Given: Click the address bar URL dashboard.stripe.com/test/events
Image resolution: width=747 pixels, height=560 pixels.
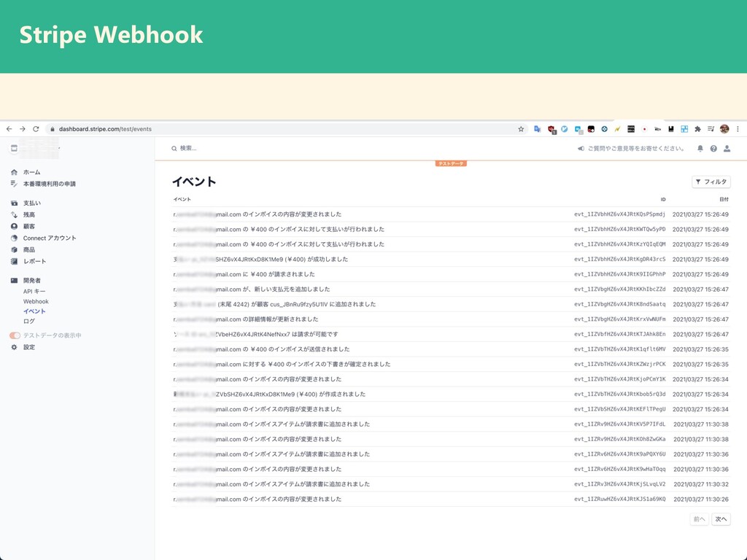Looking at the screenshot, I should click(105, 129).
